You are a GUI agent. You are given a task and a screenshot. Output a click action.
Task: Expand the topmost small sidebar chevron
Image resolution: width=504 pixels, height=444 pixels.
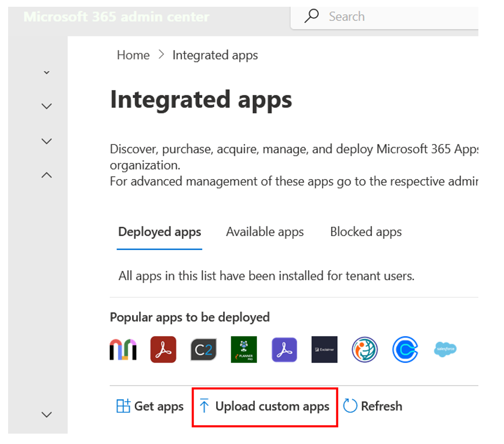(47, 73)
